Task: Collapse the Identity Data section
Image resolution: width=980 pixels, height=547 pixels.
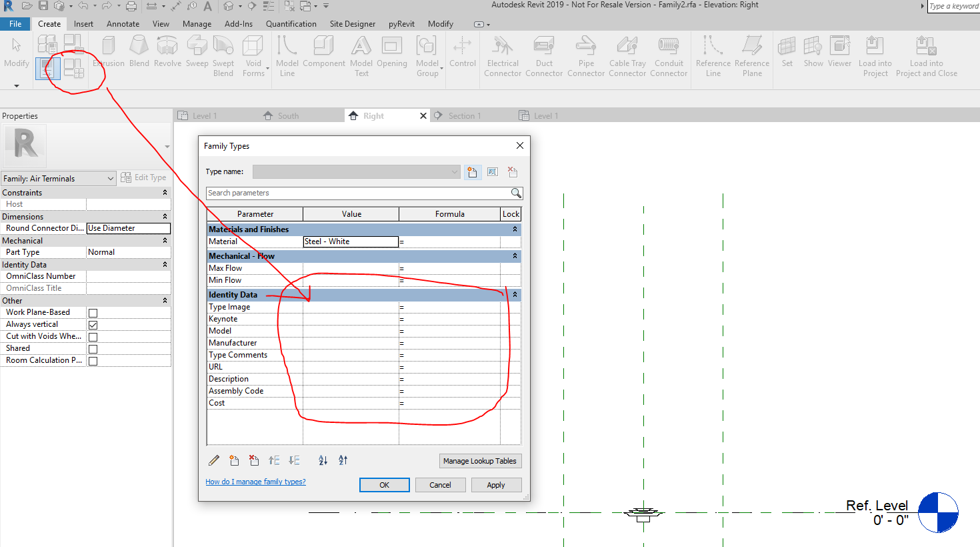Action: (x=514, y=294)
